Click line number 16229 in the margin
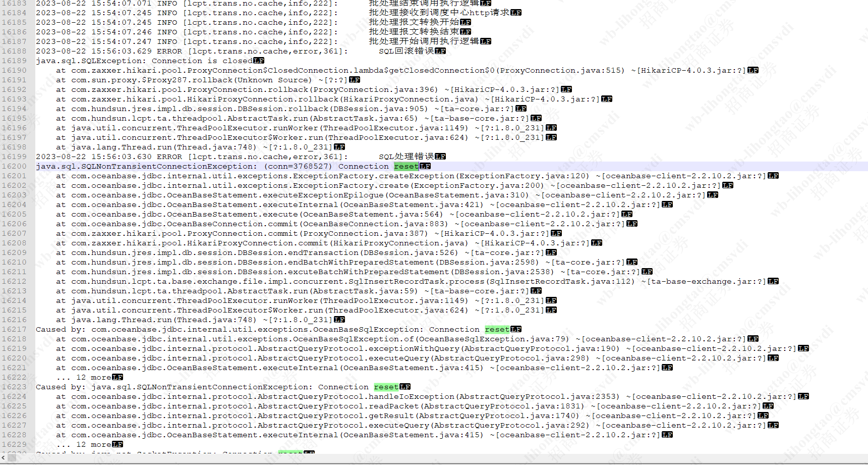 14,444
